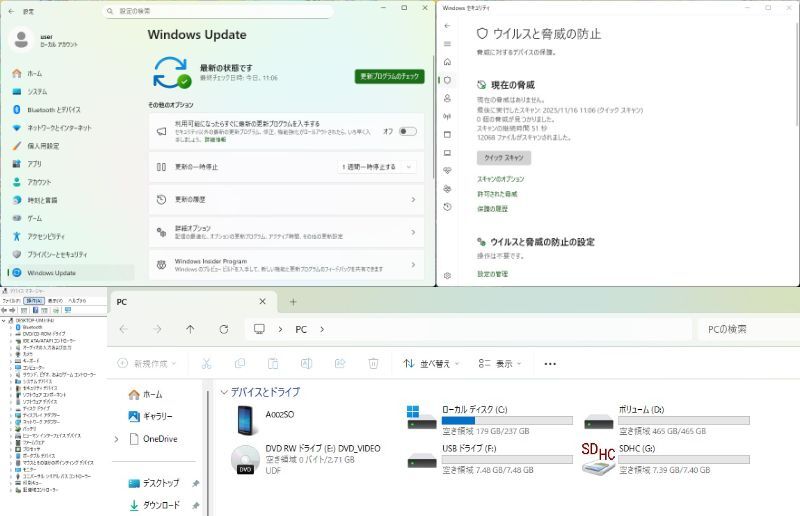
Task: Select the Virus & threat protection shield icon in sidebar
Action: click(x=447, y=80)
